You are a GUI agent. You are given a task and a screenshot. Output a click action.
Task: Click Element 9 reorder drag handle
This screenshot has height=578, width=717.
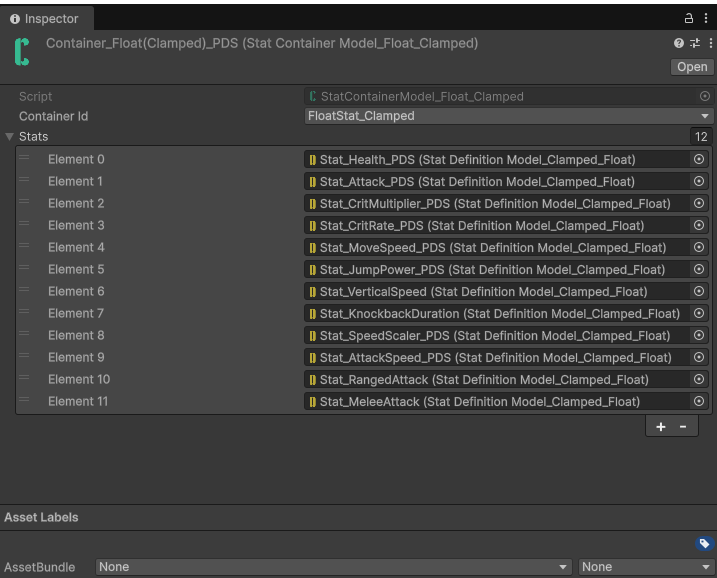pyautogui.click(x=24, y=356)
